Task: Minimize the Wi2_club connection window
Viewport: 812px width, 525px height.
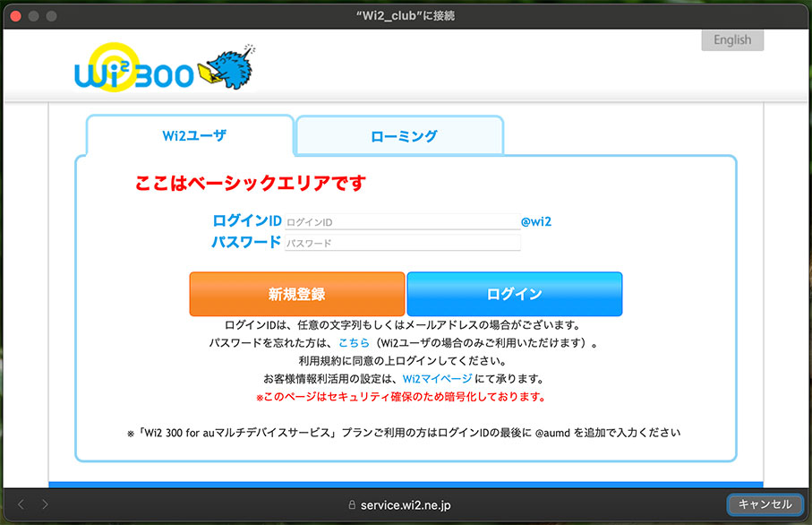Action: tap(34, 16)
